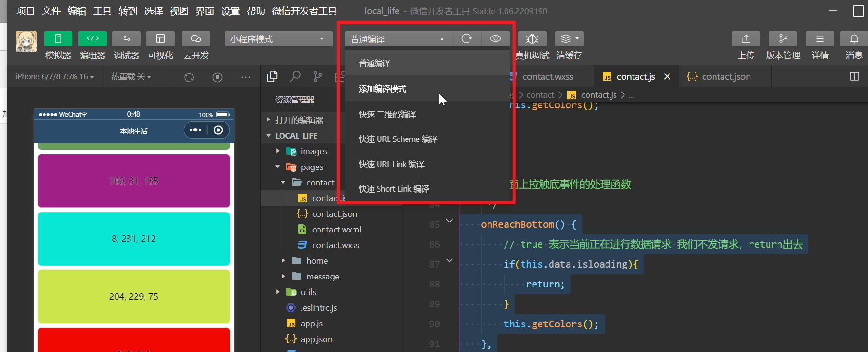The height and width of the screenshot is (352, 868).
Task: Close the contact.js tab
Action: [667, 76]
